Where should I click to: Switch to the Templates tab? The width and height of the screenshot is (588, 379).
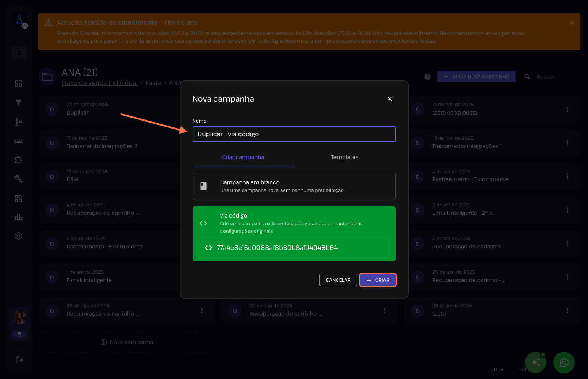click(345, 157)
